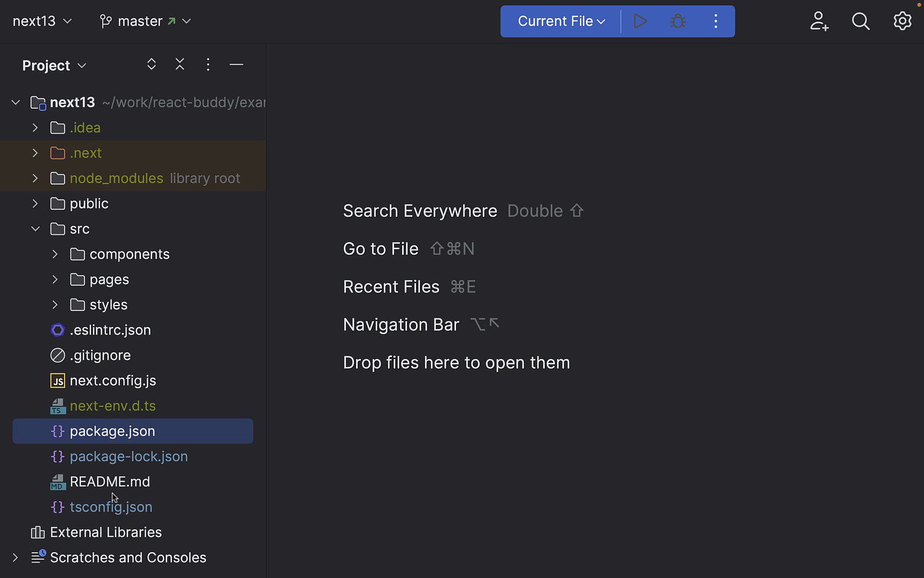Screen dimensions: 924x578
Task: Run the current file configuration
Action: pos(640,21)
